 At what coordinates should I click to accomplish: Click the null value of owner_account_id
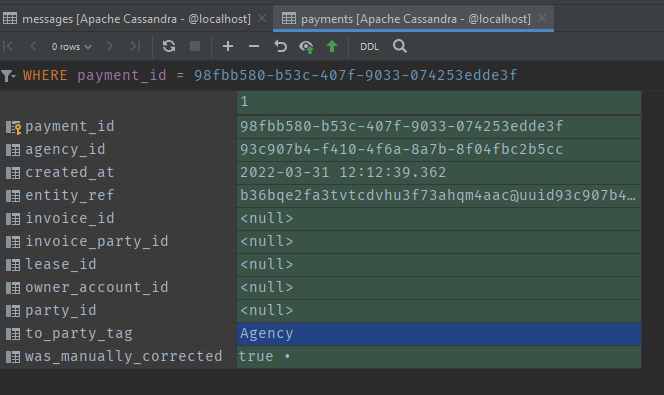(x=439, y=288)
